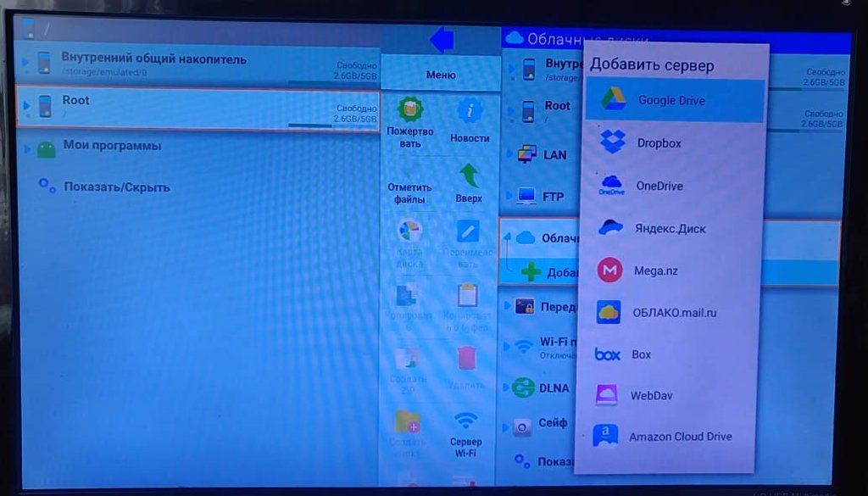The height and width of the screenshot is (496, 868).
Task: Click the Копировать в буфер clipboard icon
Action: [468, 295]
